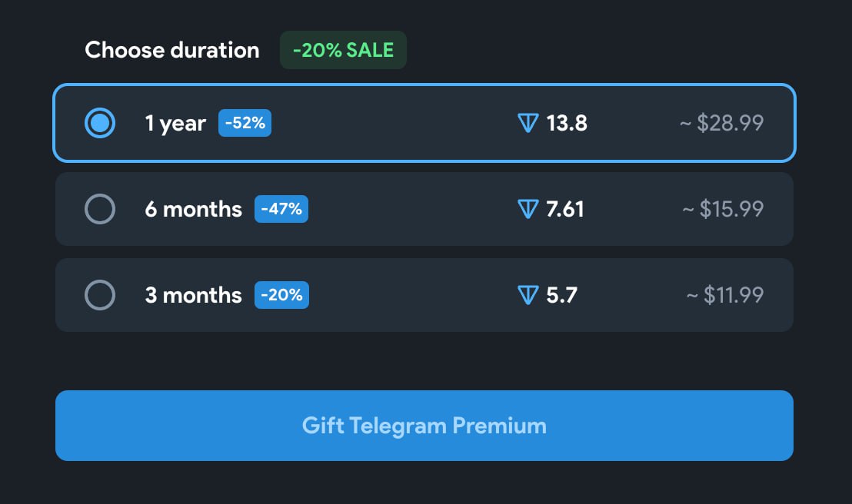
Task: Select the 3 months radio button
Action: pos(100,295)
